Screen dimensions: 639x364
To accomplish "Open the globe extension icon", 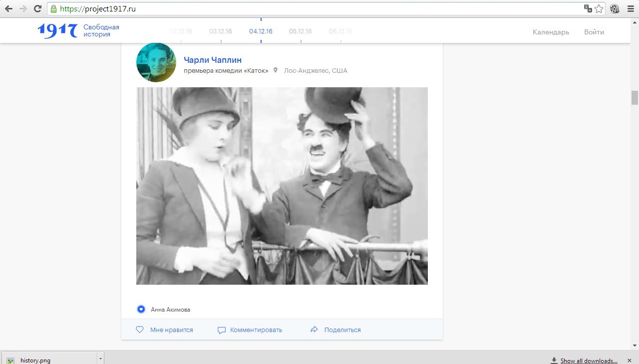I will pos(615,9).
